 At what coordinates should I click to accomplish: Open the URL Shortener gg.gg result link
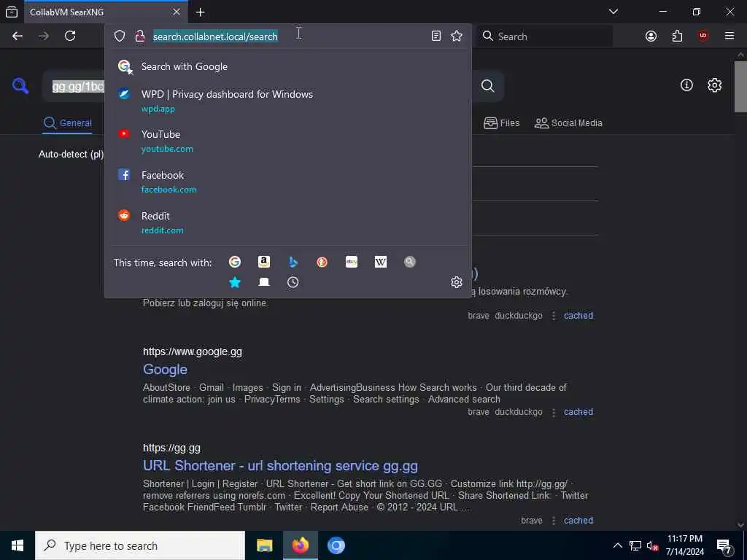[280, 466]
